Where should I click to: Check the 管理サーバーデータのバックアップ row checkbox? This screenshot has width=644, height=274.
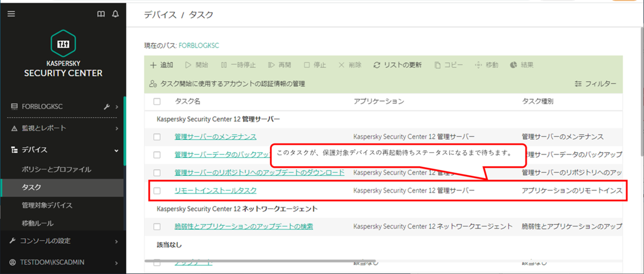157,154
